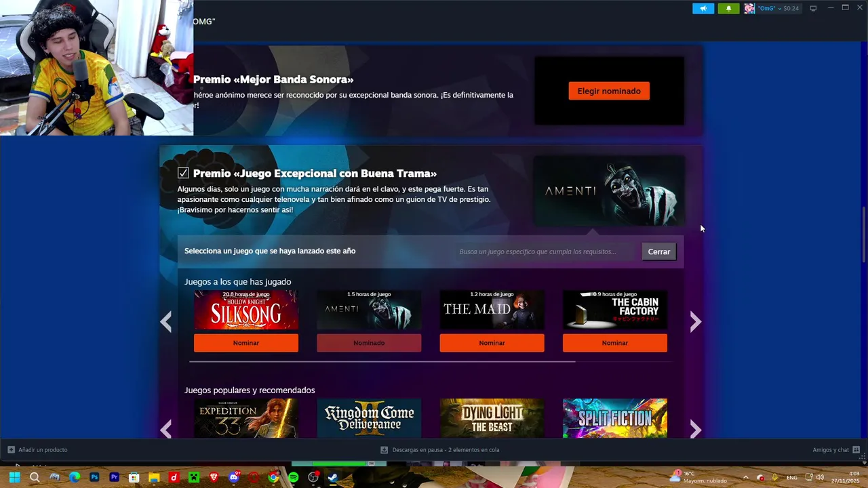868x488 pixels.
Task: Show next popular games with right arrow
Action: tap(695, 428)
